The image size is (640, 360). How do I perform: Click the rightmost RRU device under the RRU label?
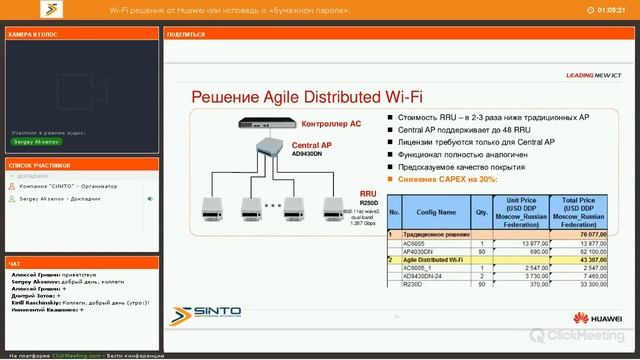point(333,209)
